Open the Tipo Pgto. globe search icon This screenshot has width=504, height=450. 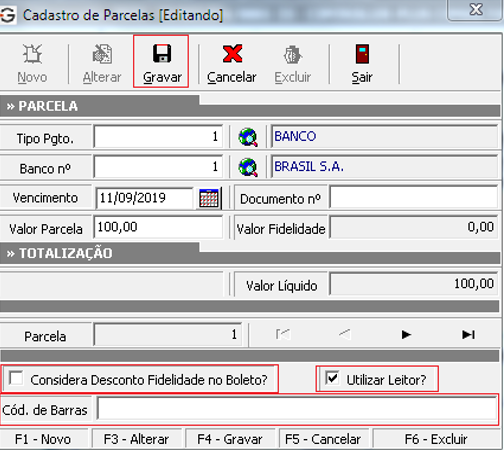248,137
